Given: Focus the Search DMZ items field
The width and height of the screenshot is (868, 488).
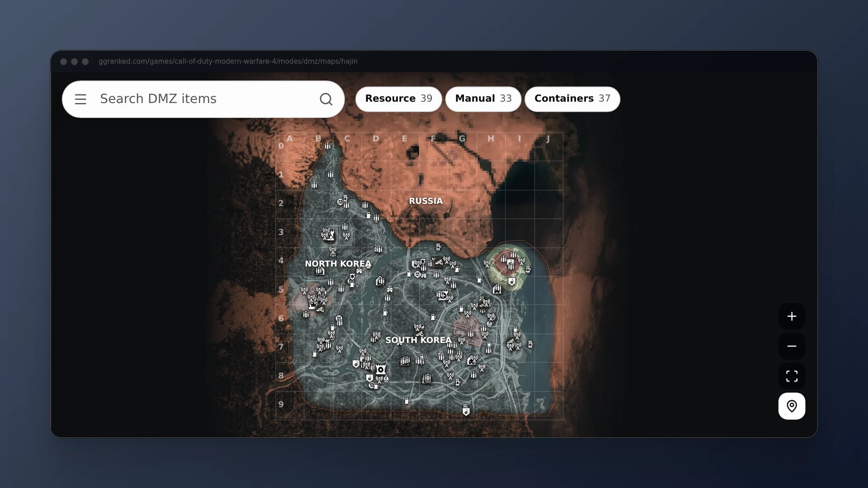Looking at the screenshot, I should click(x=203, y=99).
